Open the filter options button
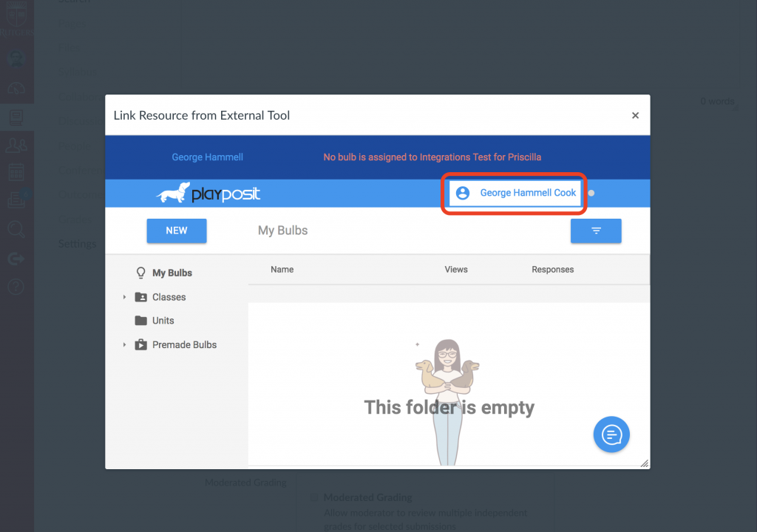757x532 pixels. (596, 231)
